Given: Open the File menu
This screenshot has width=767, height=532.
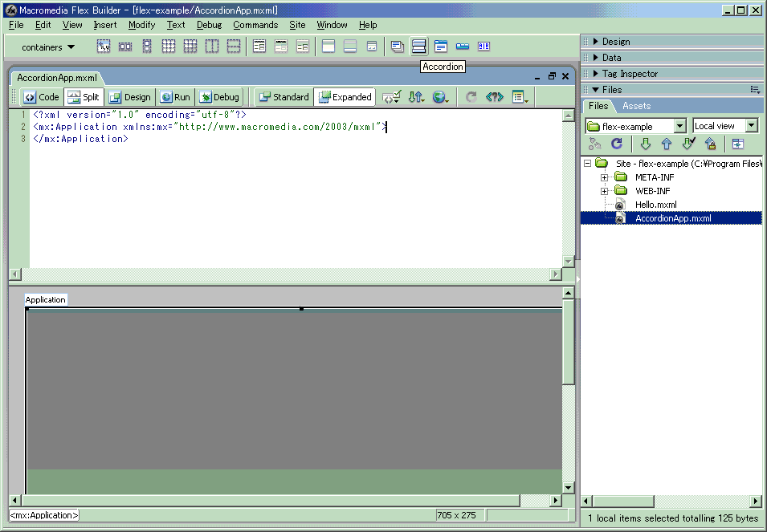Looking at the screenshot, I should click(16, 25).
